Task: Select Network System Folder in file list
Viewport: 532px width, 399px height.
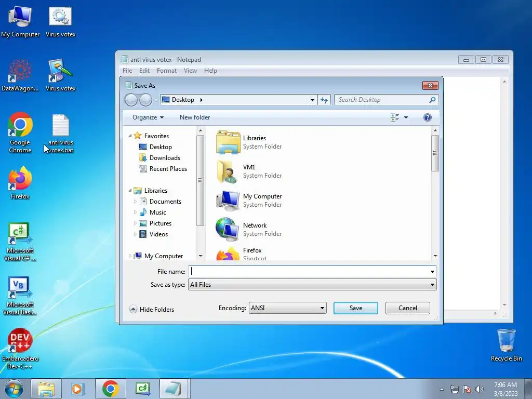Action: 249,229
